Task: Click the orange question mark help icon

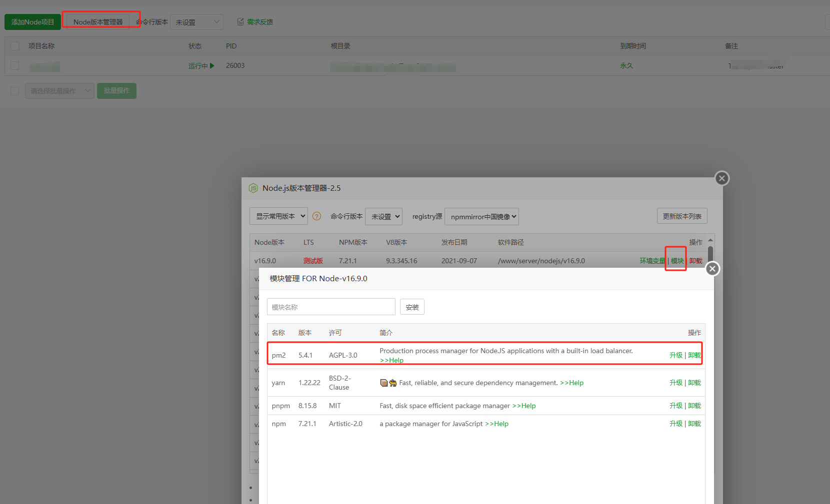Action: pos(316,216)
